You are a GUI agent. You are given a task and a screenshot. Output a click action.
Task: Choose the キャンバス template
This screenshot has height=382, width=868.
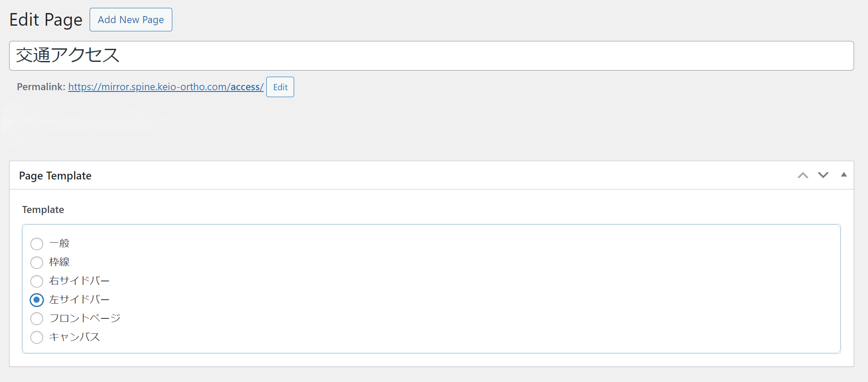tap(37, 337)
